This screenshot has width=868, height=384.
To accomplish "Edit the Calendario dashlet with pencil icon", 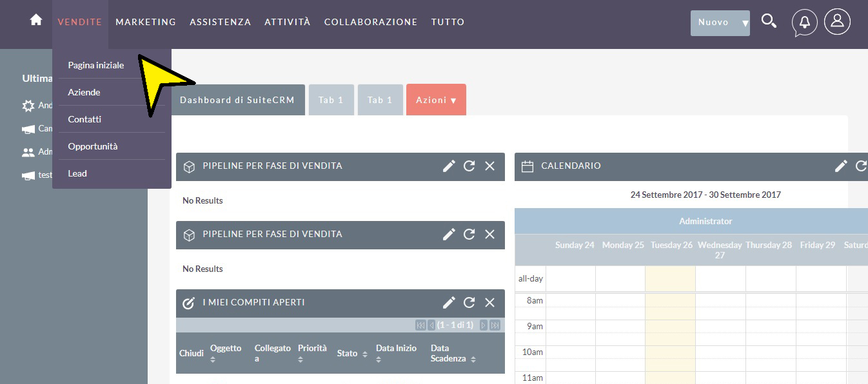I will tap(841, 166).
